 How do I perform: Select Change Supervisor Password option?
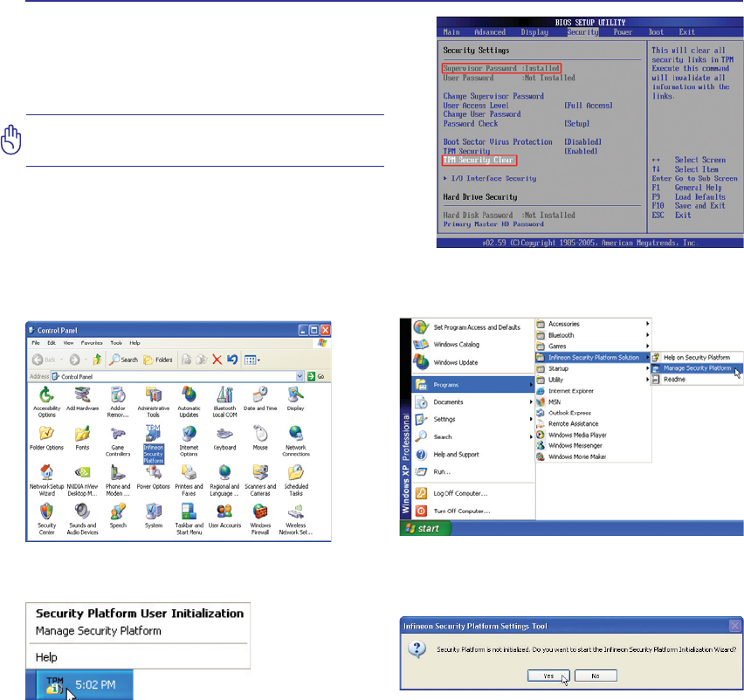(493, 96)
